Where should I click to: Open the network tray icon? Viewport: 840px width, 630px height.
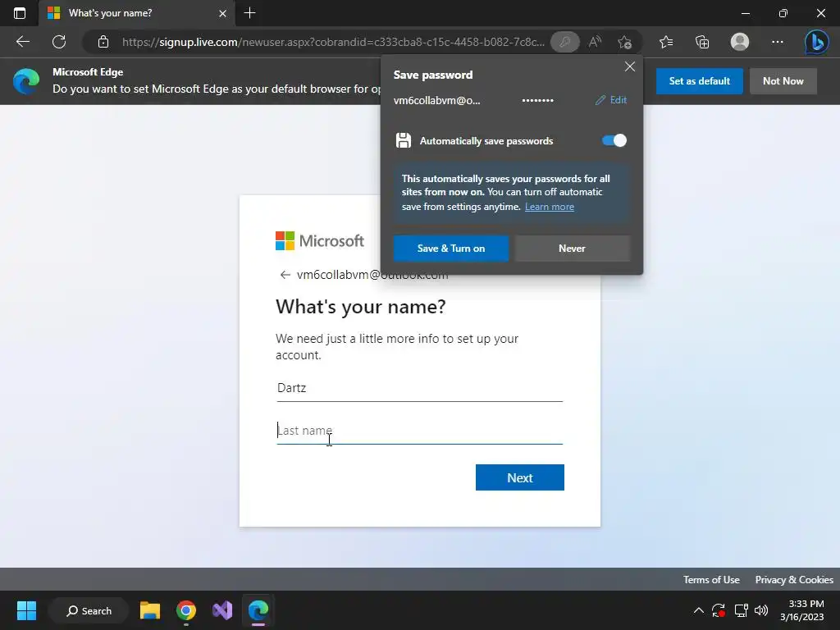(741, 610)
